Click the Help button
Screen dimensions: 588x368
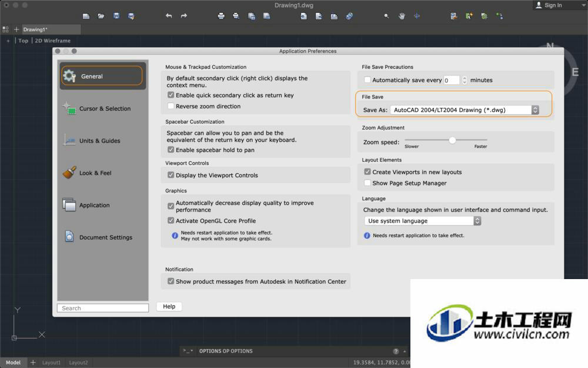click(x=169, y=306)
